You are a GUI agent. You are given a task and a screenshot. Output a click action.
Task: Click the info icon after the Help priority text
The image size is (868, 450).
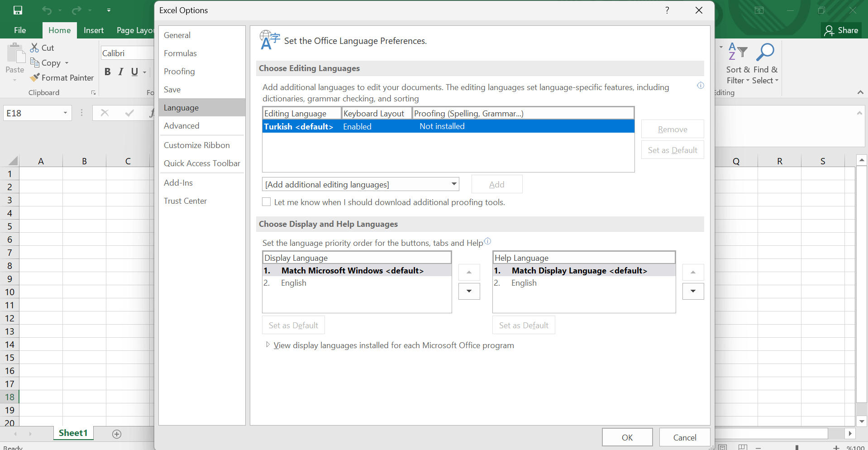click(x=487, y=241)
